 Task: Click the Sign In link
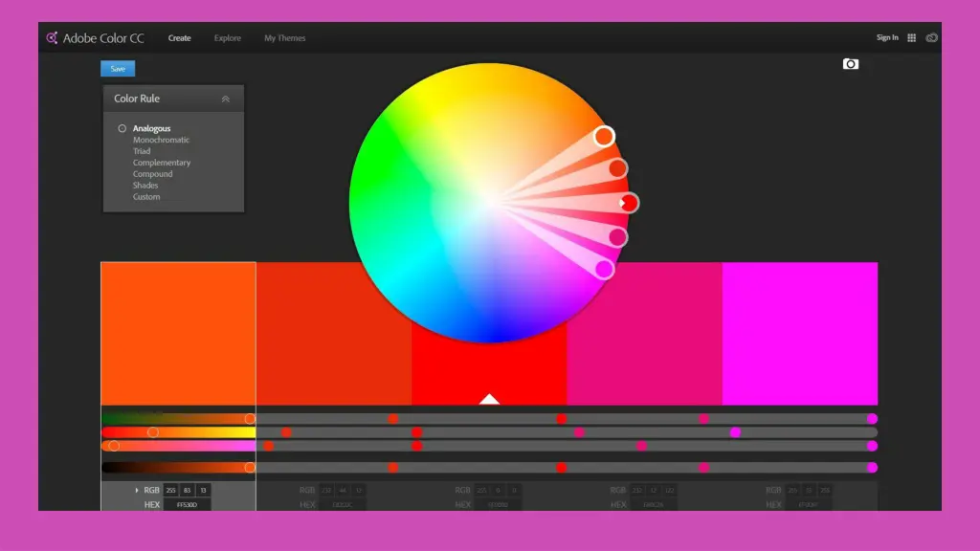(887, 38)
